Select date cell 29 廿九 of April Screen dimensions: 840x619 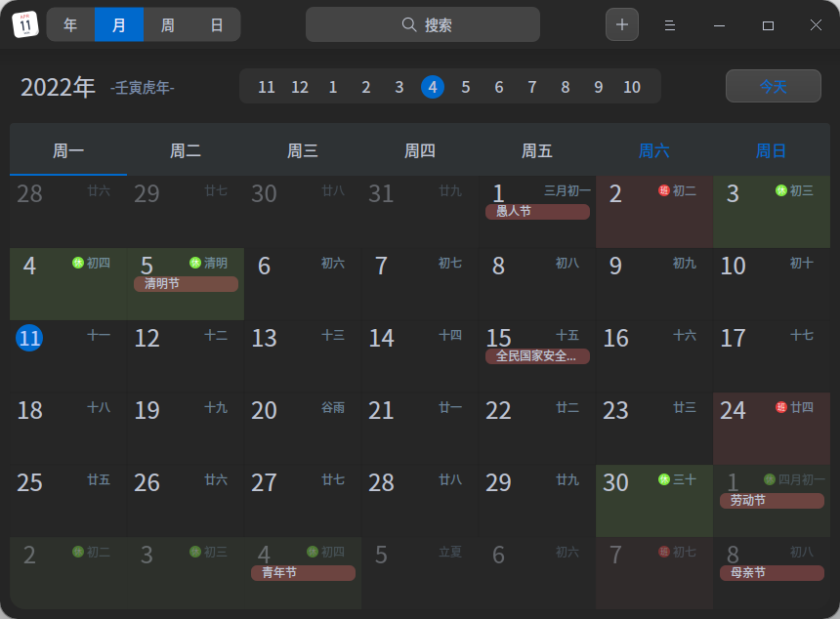tap(537, 501)
